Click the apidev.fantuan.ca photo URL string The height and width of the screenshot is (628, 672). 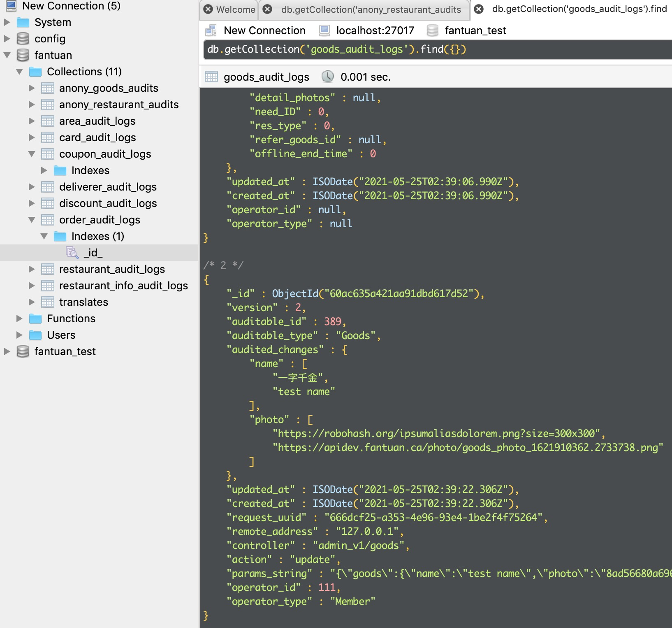[x=468, y=448]
